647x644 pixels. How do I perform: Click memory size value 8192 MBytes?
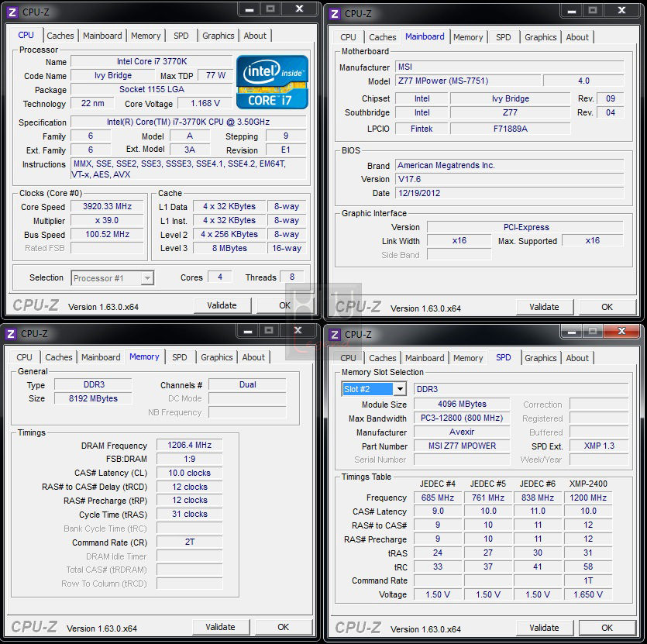tap(93, 398)
